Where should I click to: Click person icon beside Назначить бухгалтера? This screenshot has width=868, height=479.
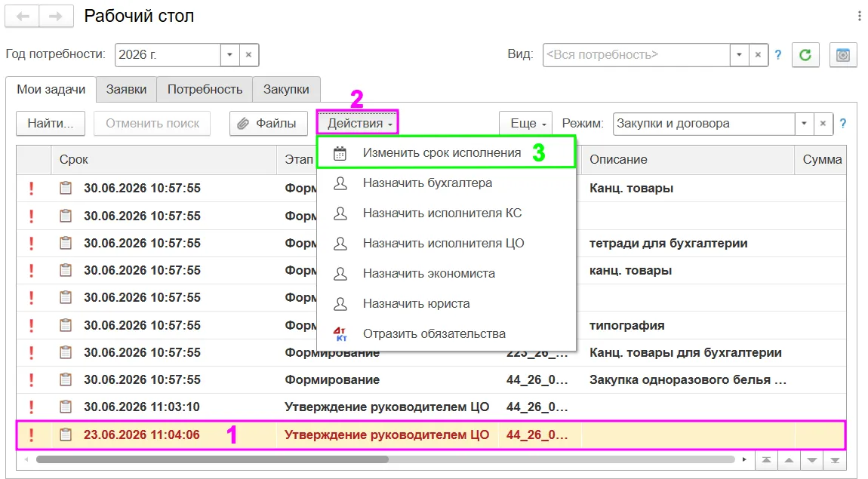[340, 183]
